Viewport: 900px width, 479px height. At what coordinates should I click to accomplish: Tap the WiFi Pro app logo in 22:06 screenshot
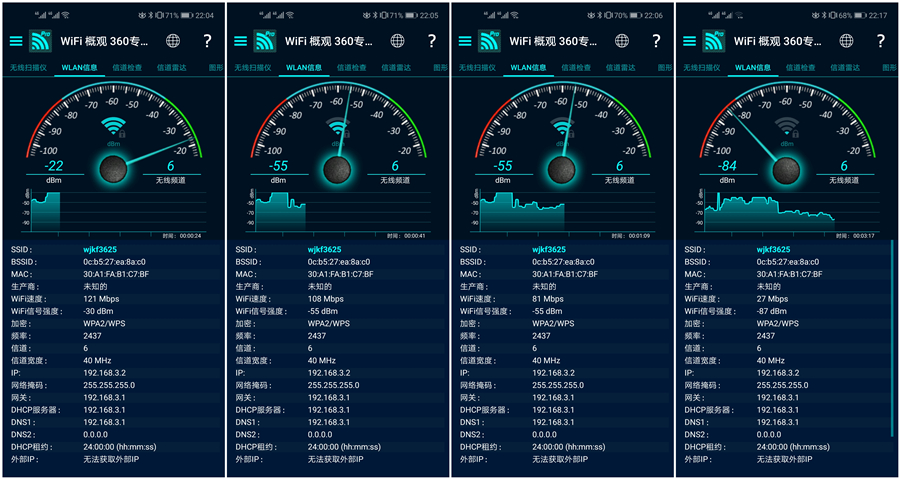click(x=490, y=41)
